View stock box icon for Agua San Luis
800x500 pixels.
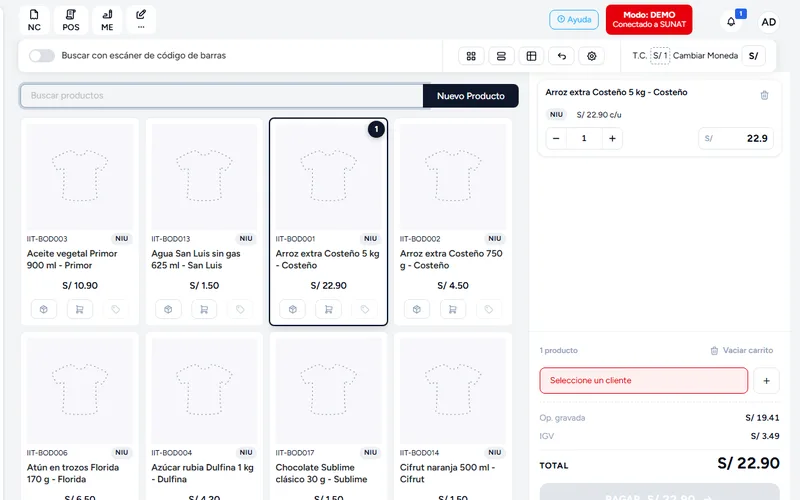tap(168, 309)
